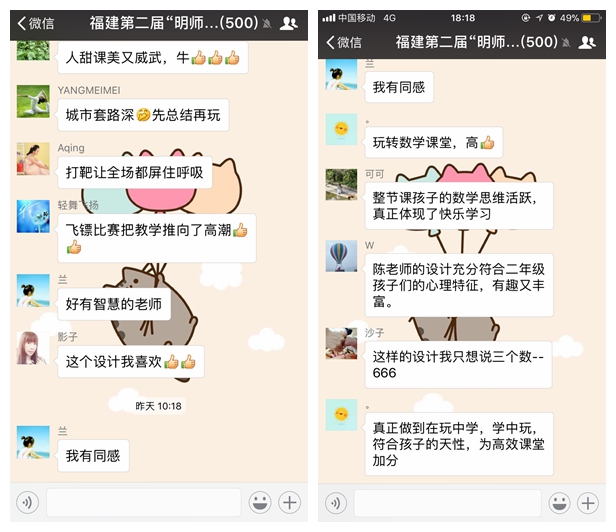
Task: Go back to 微信 from right chat
Action: coord(344,42)
